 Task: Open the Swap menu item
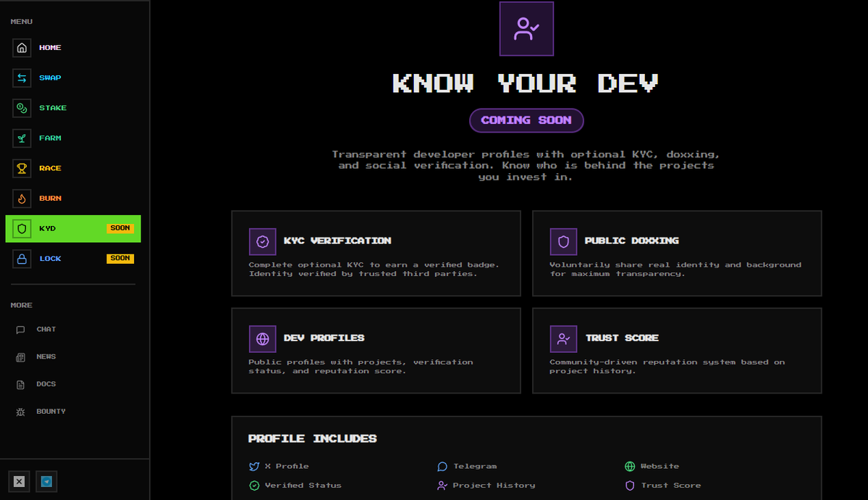(73, 78)
